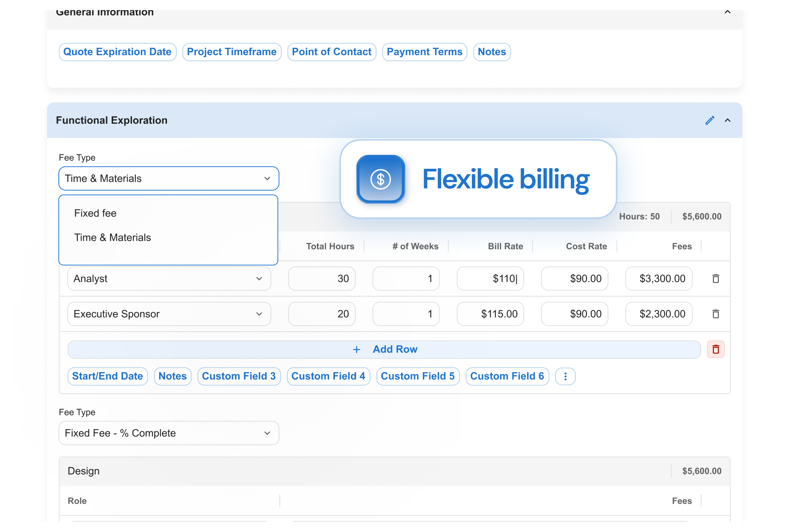
Task: Click the pencil edit icon for Functional Exploration
Action: (710, 120)
